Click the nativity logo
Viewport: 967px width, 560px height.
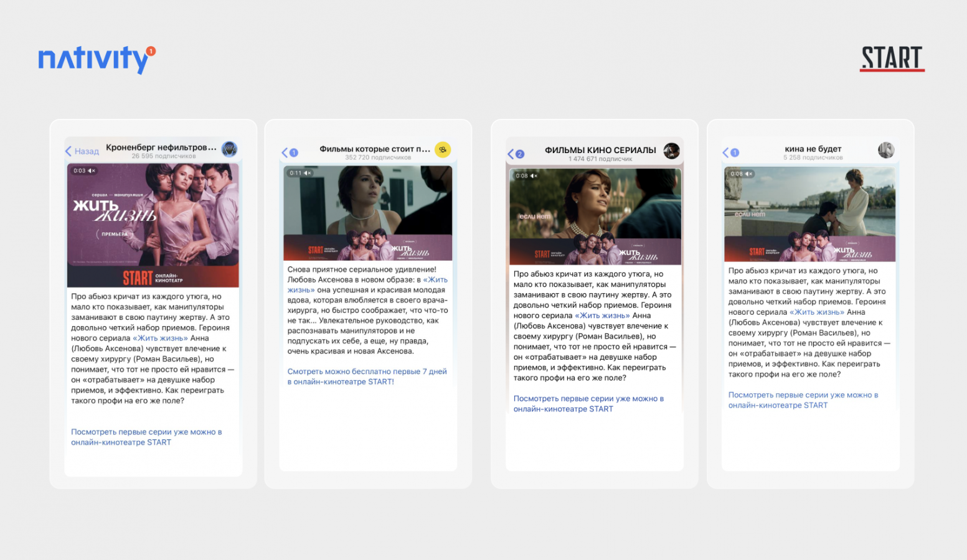[x=97, y=59]
